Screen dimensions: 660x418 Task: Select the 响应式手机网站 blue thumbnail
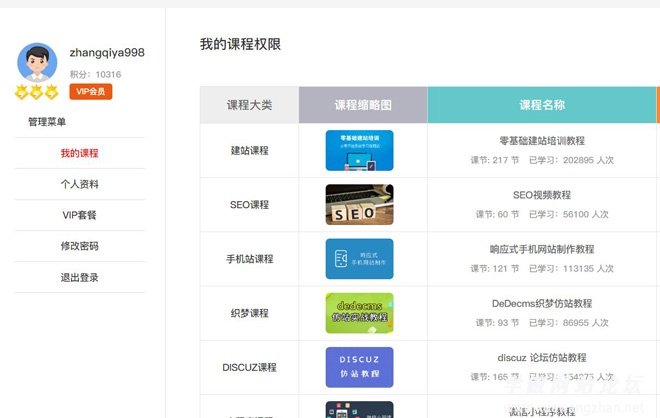point(359,258)
